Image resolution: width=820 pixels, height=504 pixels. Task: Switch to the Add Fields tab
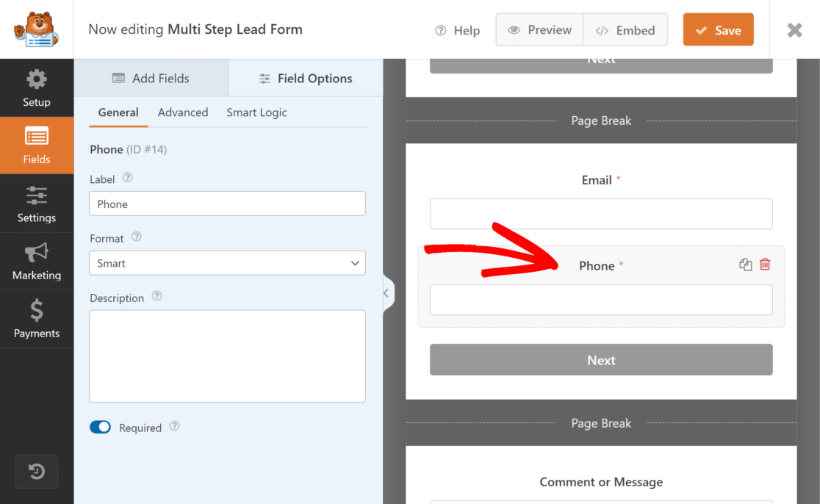pos(151,79)
